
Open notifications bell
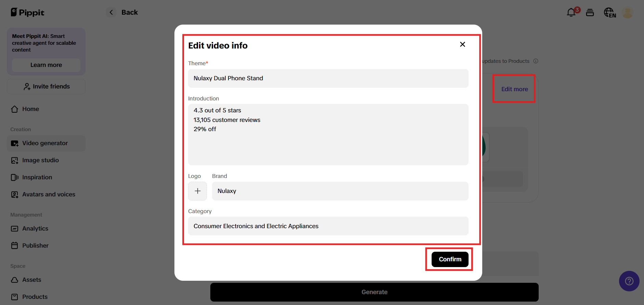pos(571,13)
